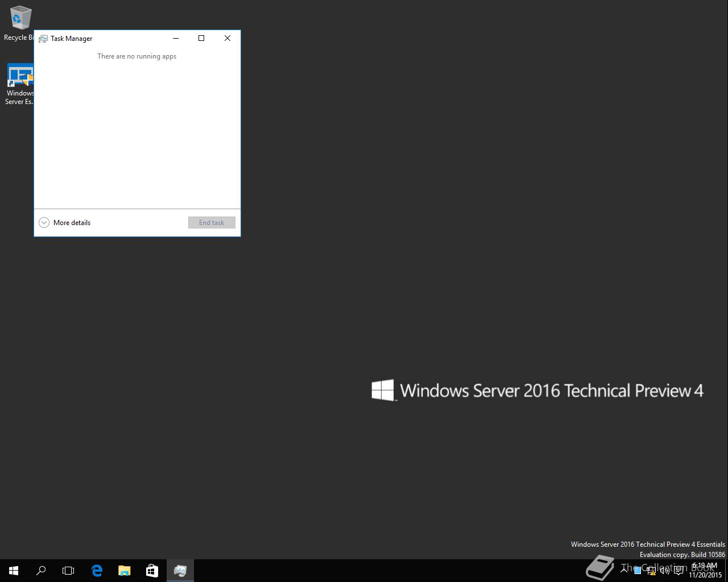Launch Microsoft Edge from the taskbar
Image resolution: width=728 pixels, height=582 pixels.
coord(97,571)
